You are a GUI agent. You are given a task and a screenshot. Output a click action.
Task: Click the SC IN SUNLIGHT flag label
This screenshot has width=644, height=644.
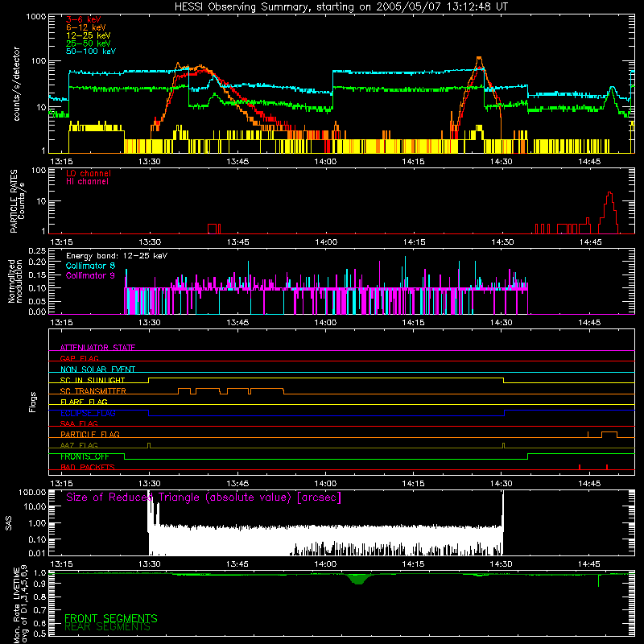[93, 380]
